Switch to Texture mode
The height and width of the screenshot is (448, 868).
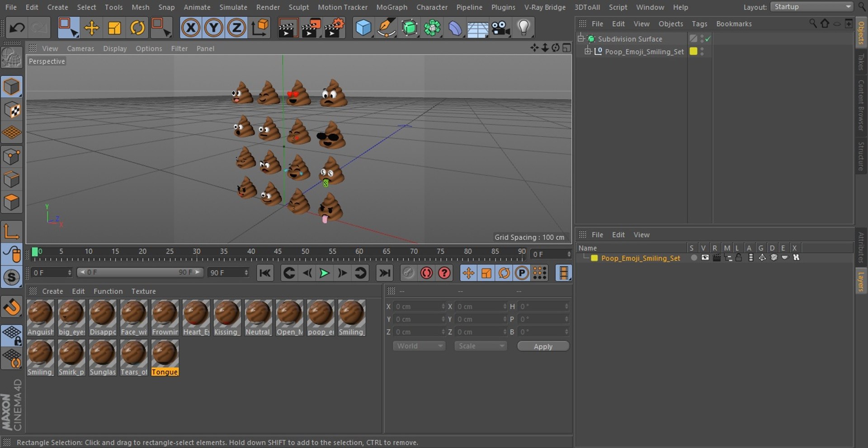12,110
